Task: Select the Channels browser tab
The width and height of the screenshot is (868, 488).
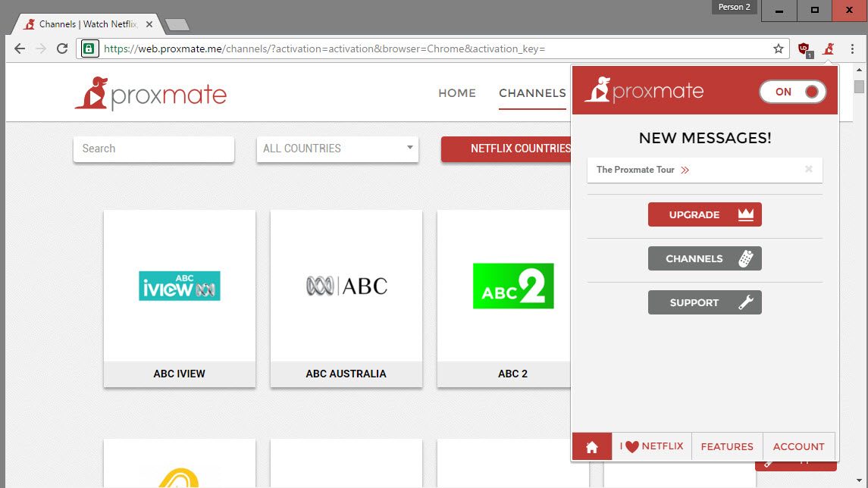Action: 87,24
